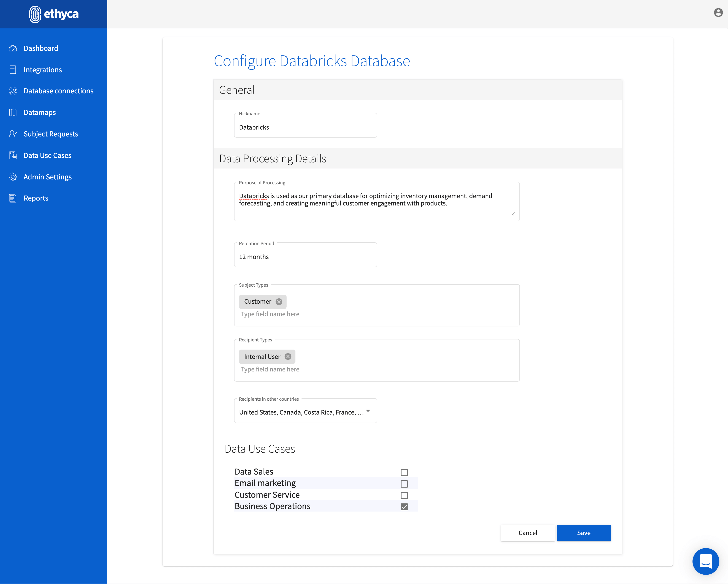Remove the Customer subject type chip
Image resolution: width=728 pixels, height=584 pixels.
point(279,302)
